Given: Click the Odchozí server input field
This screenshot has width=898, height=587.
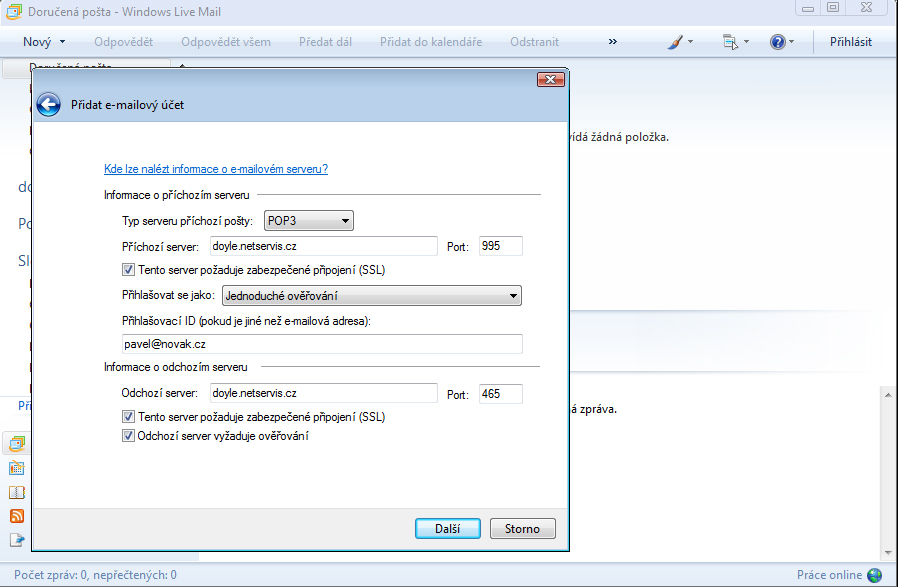Looking at the screenshot, I should 324,393.
